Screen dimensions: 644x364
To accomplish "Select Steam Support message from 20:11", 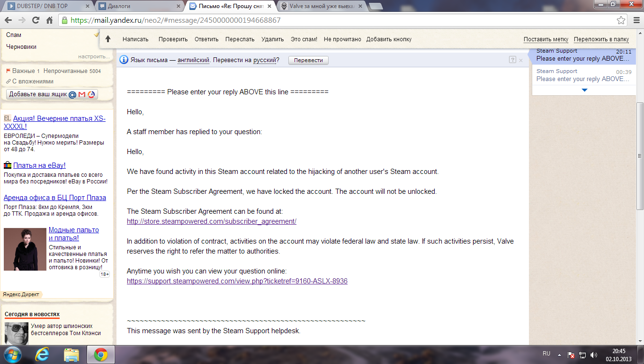I will point(584,55).
